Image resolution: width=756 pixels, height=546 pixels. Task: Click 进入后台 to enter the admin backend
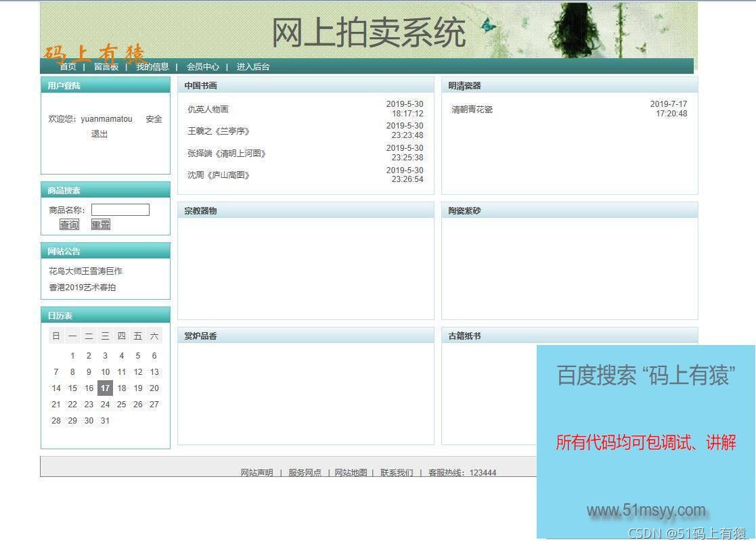click(252, 66)
